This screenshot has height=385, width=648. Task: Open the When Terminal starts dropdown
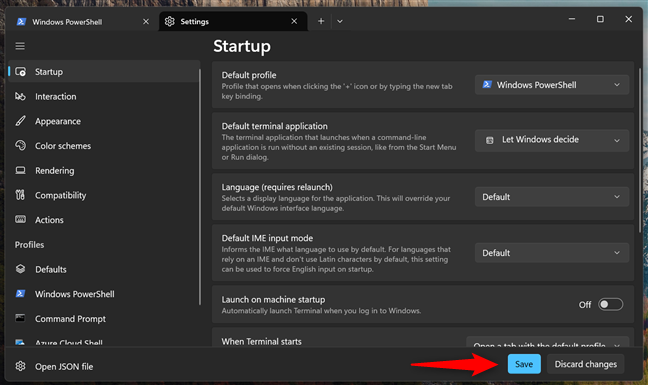click(548, 342)
